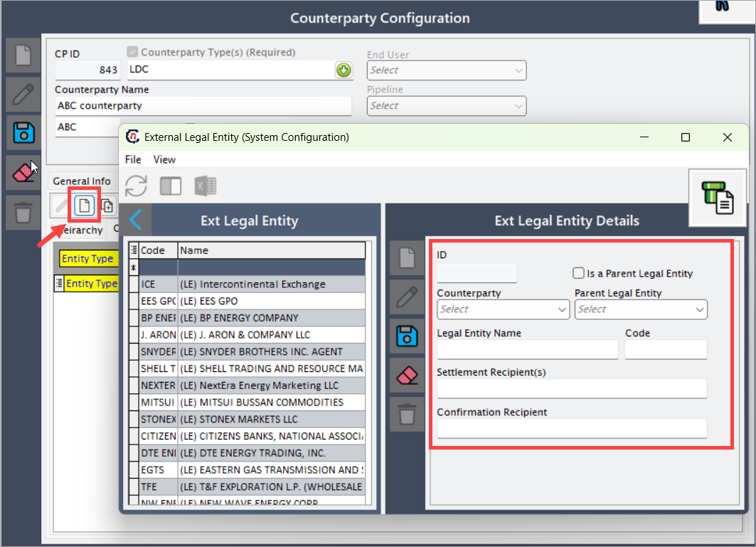
Task: Click the Code input in entity details
Action: [666, 350]
